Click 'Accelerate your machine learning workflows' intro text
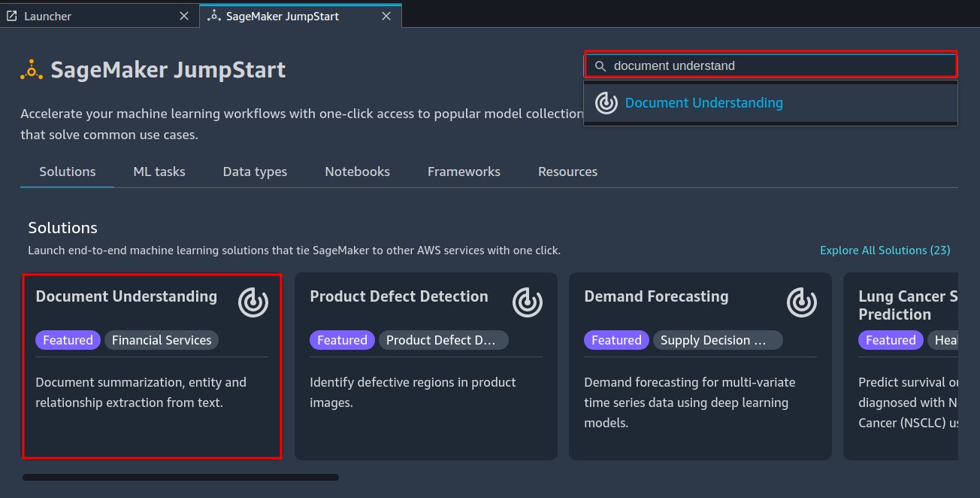Viewport: 980px width, 498px height. coord(301,125)
